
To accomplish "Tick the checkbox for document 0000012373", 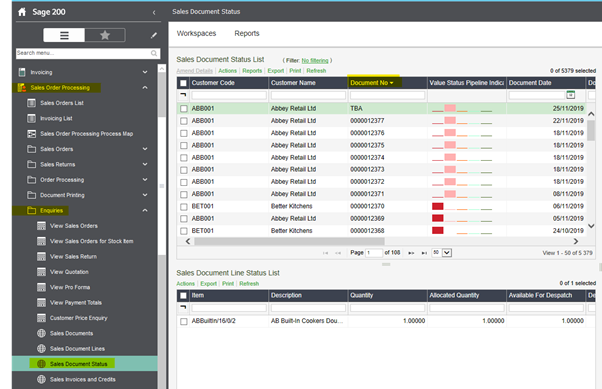I will 184,170.
